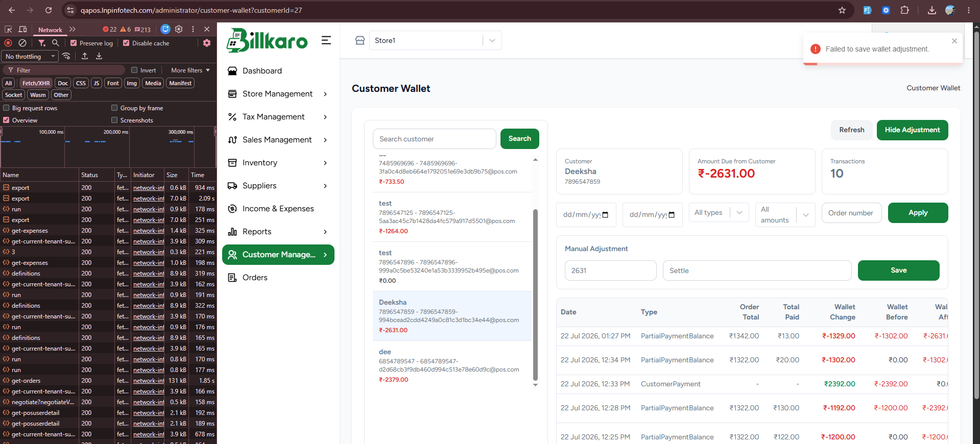Open the network search magnifier icon
980x444 pixels.
coord(56,43)
